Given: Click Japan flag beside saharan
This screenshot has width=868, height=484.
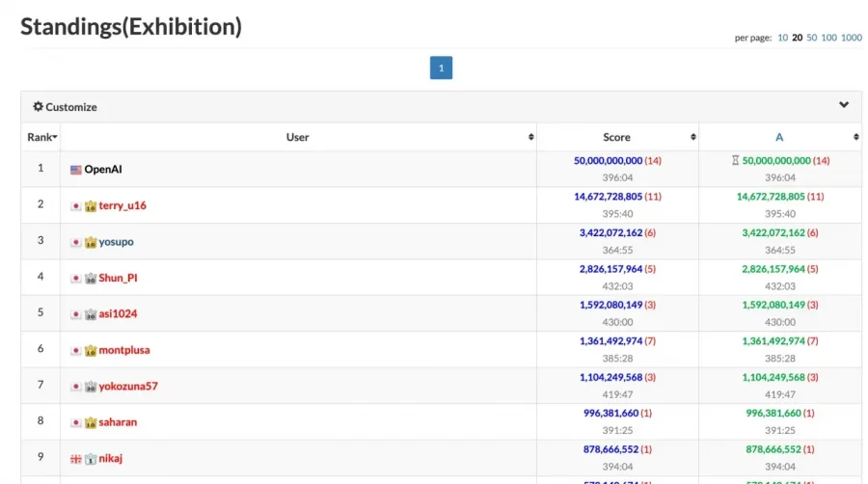Looking at the screenshot, I should [76, 422].
